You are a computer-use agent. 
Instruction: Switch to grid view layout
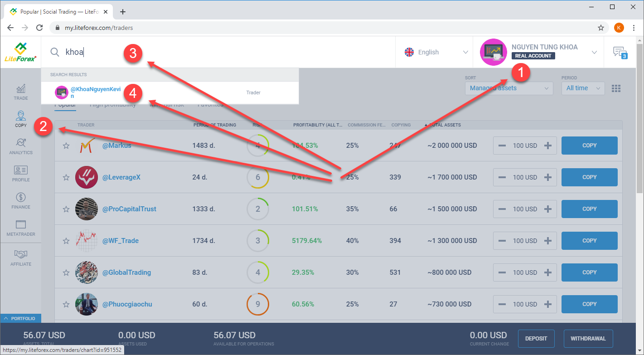[616, 88]
